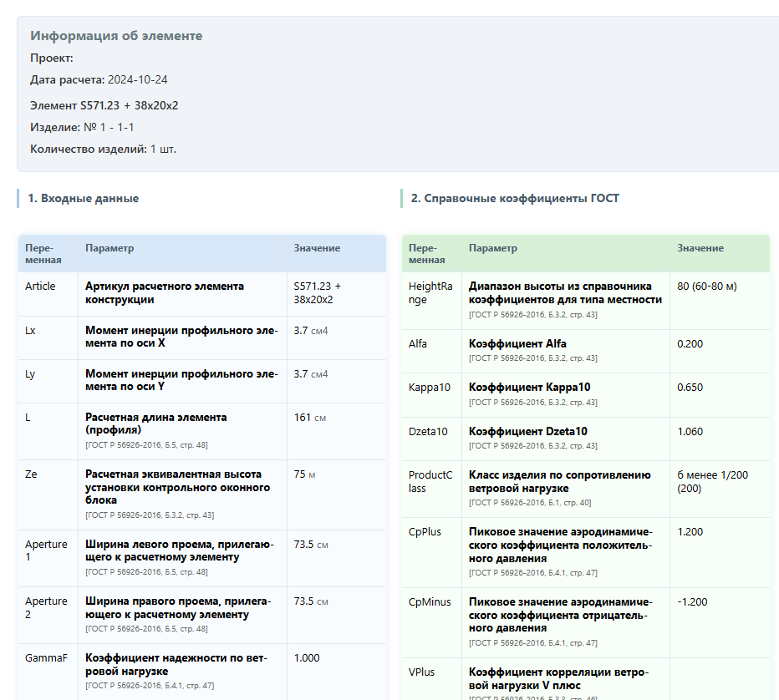
Task: Click the "Количество изделий" line
Action: coord(103,150)
